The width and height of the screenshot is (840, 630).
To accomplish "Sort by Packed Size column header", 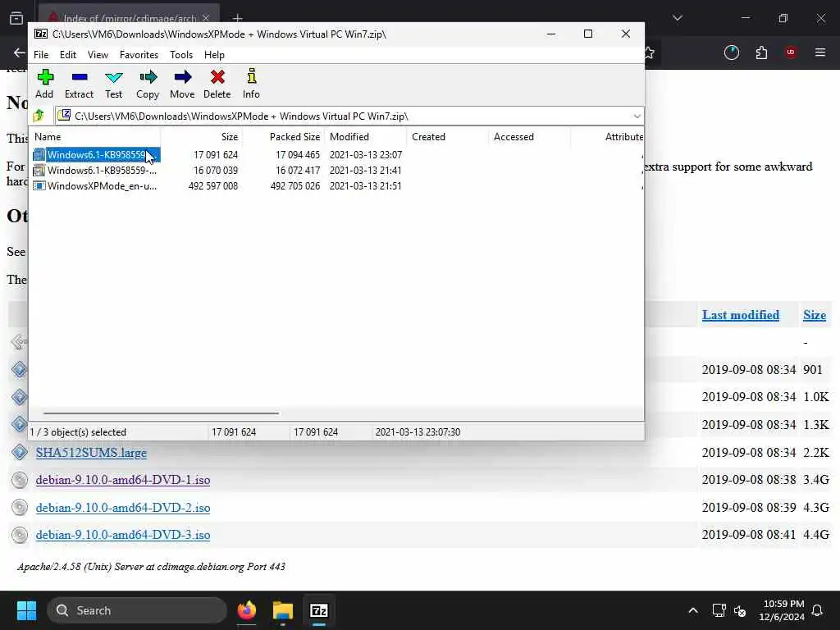I will [284, 137].
